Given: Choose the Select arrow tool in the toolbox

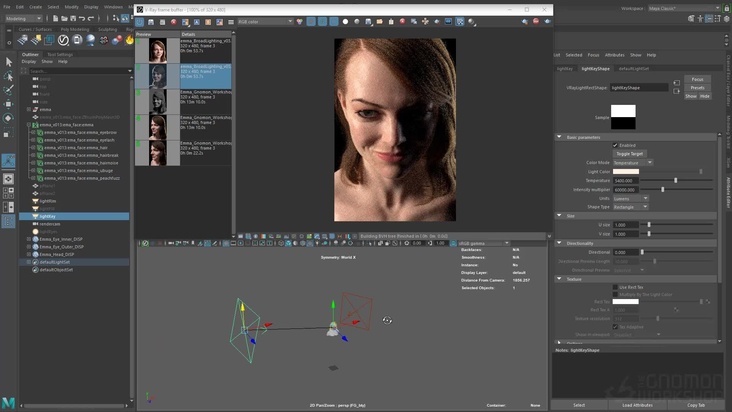Looking at the screenshot, I should coord(8,62).
